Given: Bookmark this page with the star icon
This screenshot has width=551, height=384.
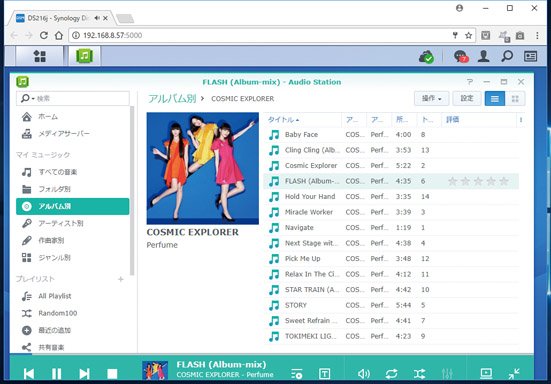Looking at the screenshot, I should click(x=468, y=35).
